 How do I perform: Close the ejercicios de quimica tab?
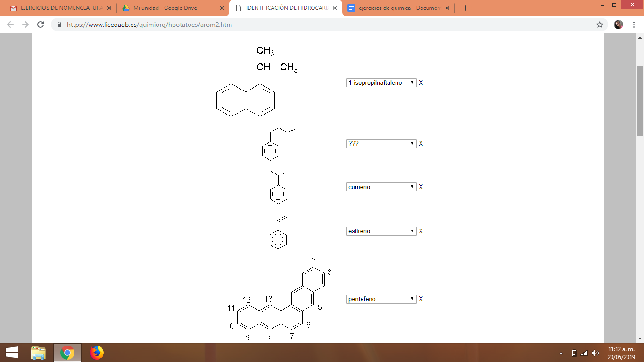pos(447,8)
